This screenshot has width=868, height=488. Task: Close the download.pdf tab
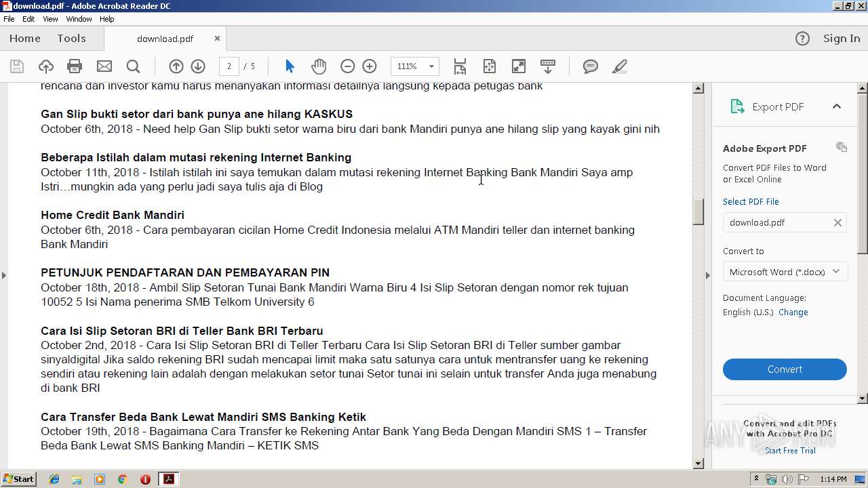click(x=217, y=39)
